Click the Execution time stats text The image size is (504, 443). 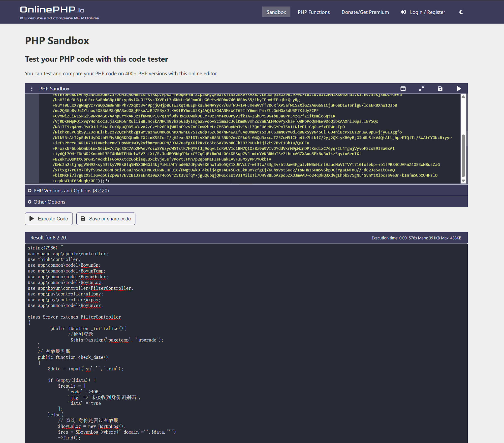coord(416,238)
